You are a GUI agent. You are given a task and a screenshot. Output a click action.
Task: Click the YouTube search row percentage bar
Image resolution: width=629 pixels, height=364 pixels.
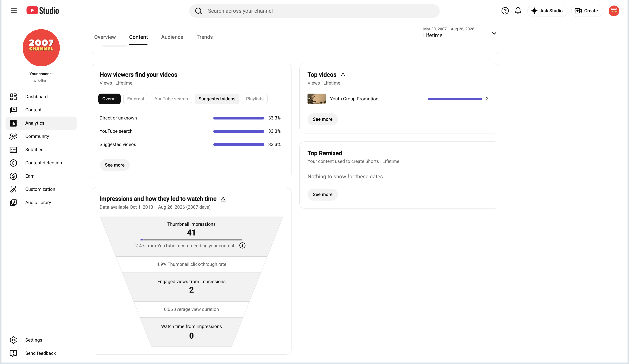[239, 131]
